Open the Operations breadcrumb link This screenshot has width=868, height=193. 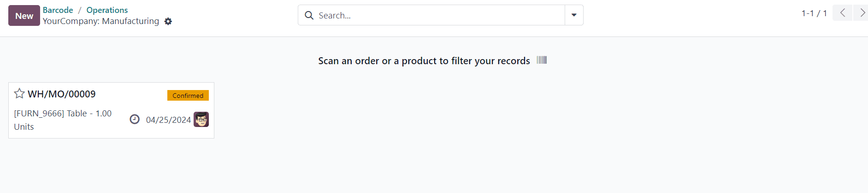[x=107, y=10]
